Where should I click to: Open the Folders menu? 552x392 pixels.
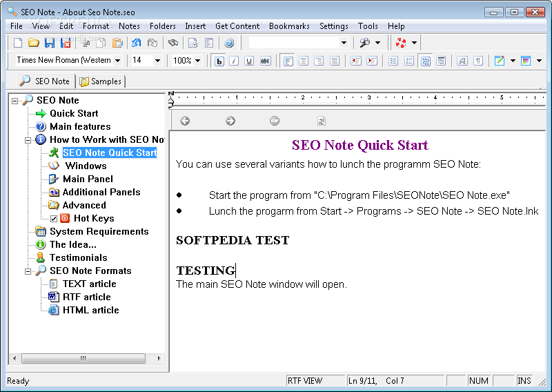163,26
